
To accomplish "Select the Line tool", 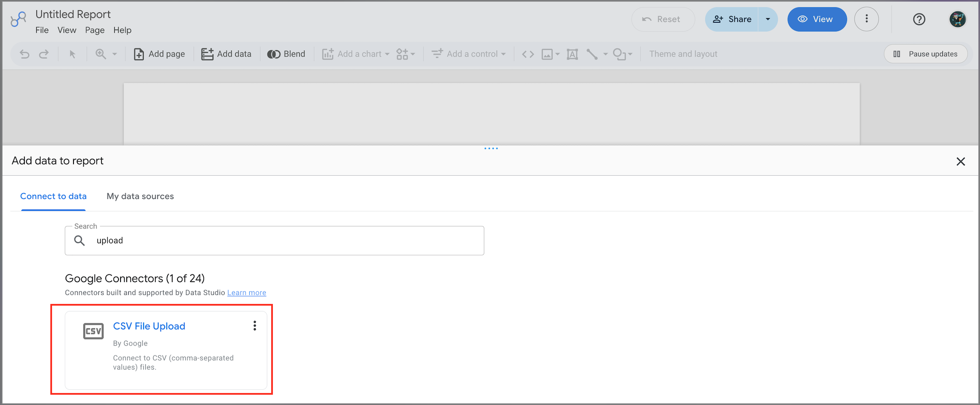I will click(592, 54).
